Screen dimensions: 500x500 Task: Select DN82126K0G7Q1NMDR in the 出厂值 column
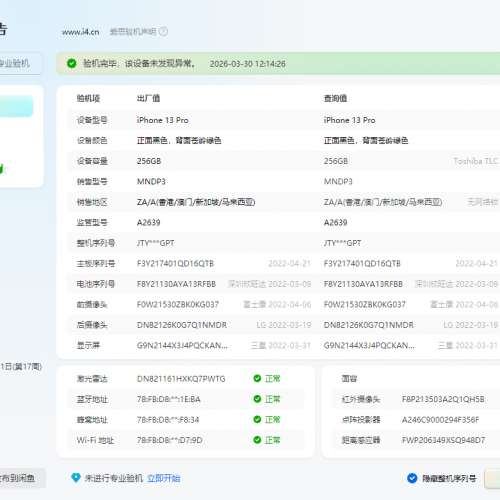(x=182, y=325)
